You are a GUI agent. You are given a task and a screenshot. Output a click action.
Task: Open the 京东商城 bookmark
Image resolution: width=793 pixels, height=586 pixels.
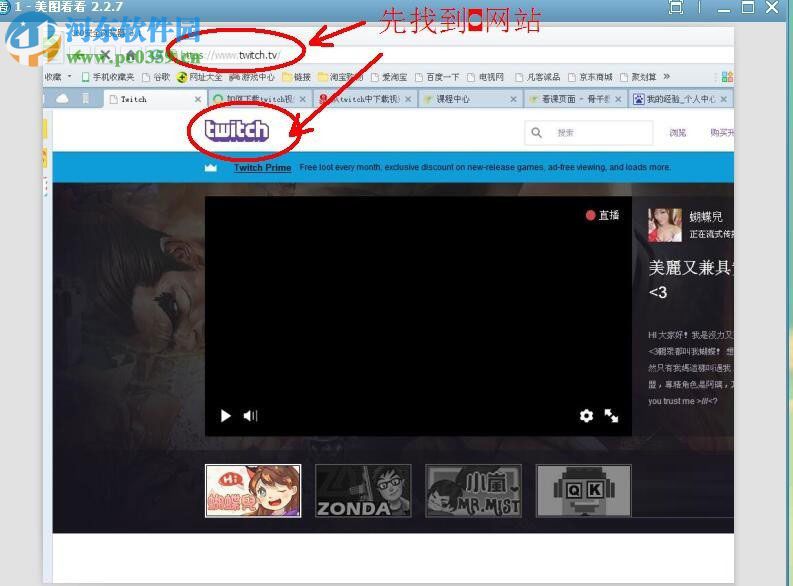pos(590,77)
